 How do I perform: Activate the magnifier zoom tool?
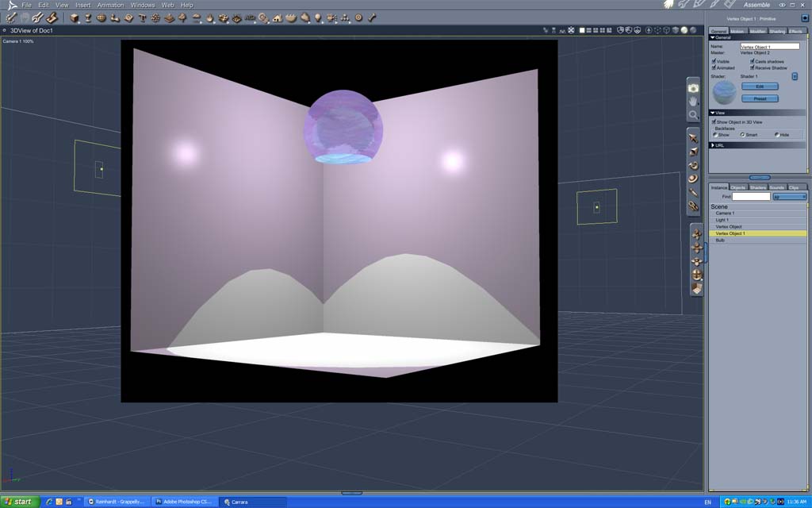[693, 115]
